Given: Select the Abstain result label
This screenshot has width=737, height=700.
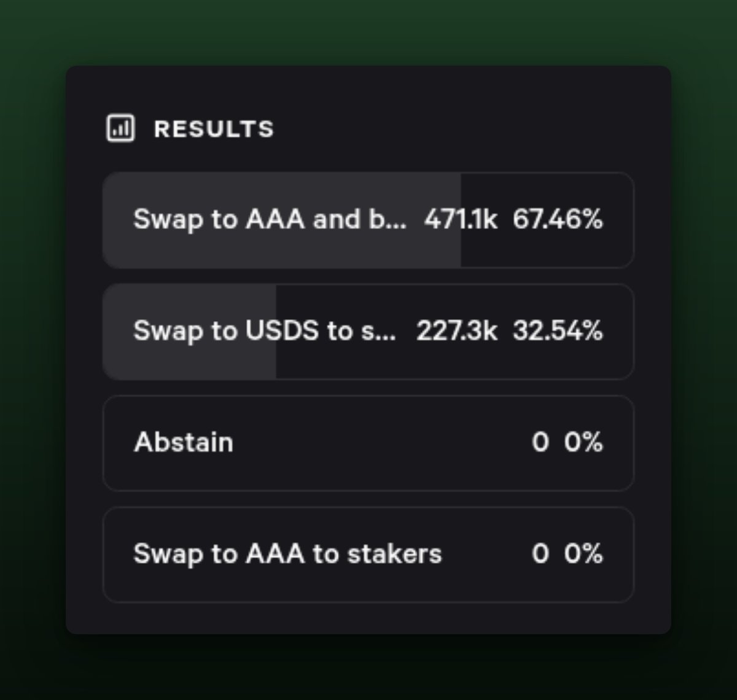Looking at the screenshot, I should [184, 442].
